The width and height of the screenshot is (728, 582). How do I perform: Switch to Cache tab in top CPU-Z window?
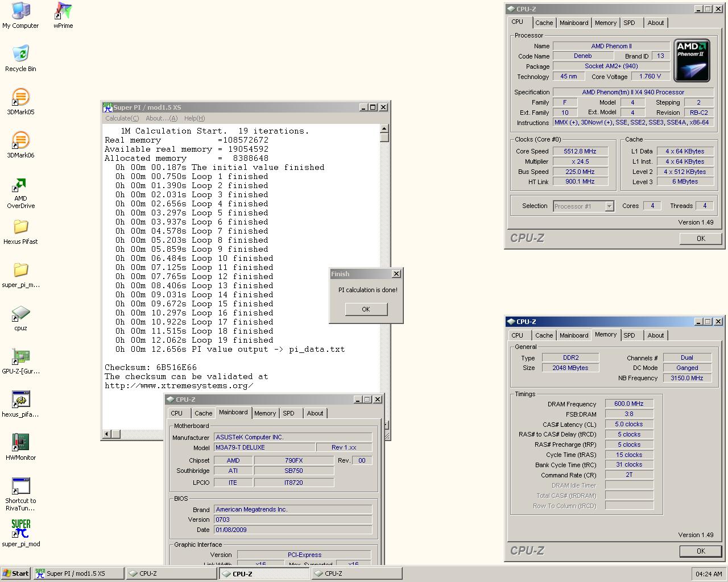pos(544,23)
